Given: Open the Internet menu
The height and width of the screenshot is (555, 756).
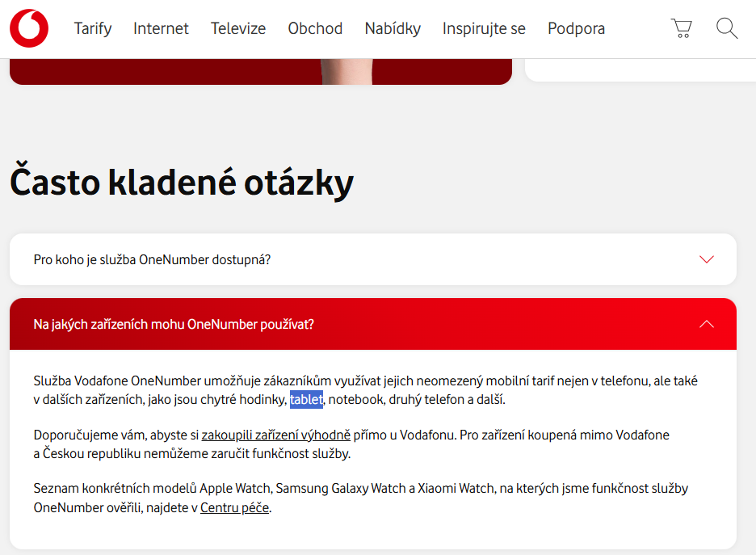Looking at the screenshot, I should coord(161,29).
